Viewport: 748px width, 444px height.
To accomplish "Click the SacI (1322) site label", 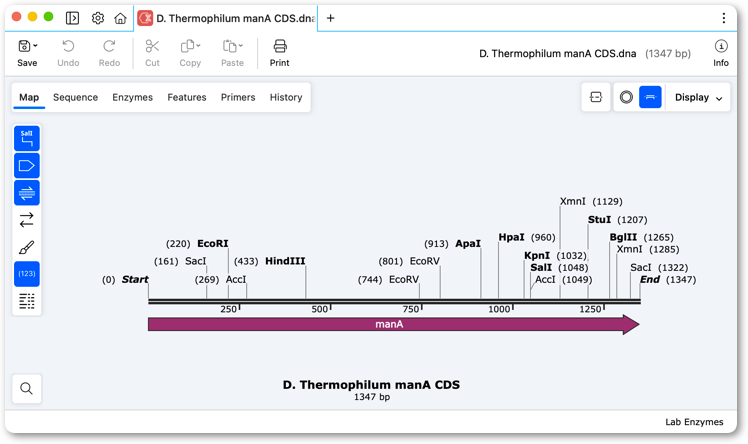I will click(x=659, y=268).
